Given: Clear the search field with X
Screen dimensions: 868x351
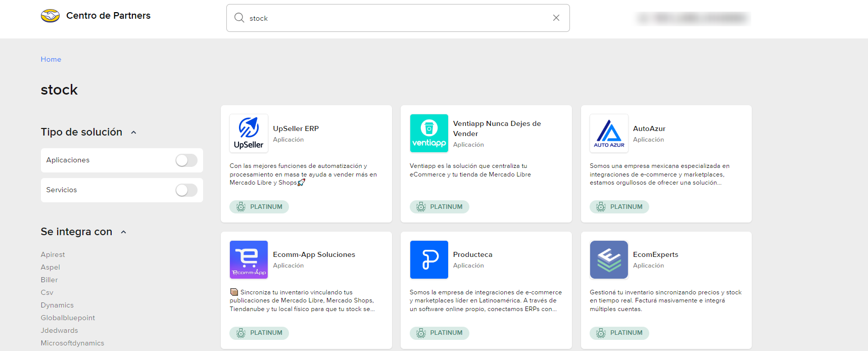Looking at the screenshot, I should [x=556, y=18].
